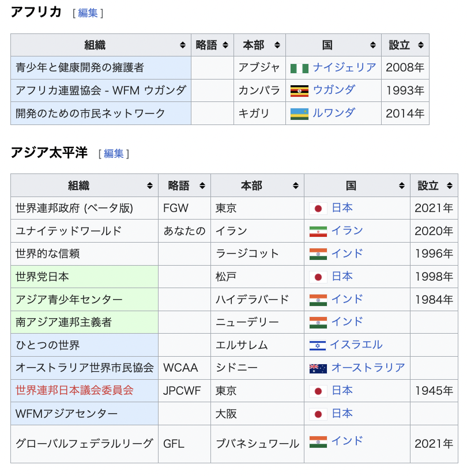The height and width of the screenshot is (476, 467).
Task: Sort アジア太平洋 table by 略語 arrow
Action: tap(202, 186)
